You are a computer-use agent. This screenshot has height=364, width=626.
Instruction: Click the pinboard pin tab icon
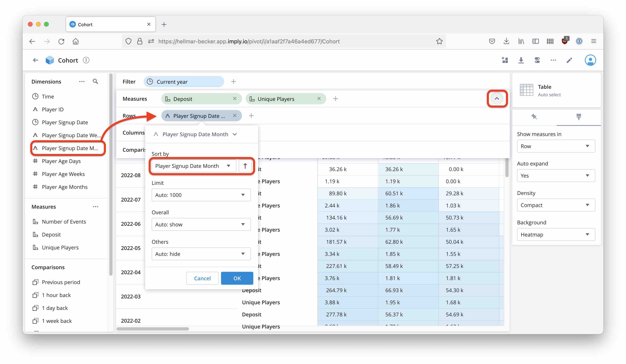(x=534, y=117)
